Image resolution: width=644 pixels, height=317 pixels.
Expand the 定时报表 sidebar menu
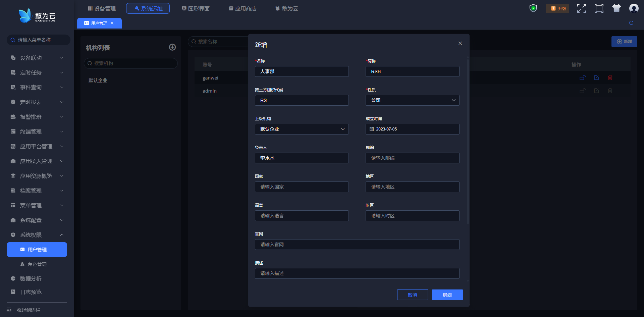point(37,102)
